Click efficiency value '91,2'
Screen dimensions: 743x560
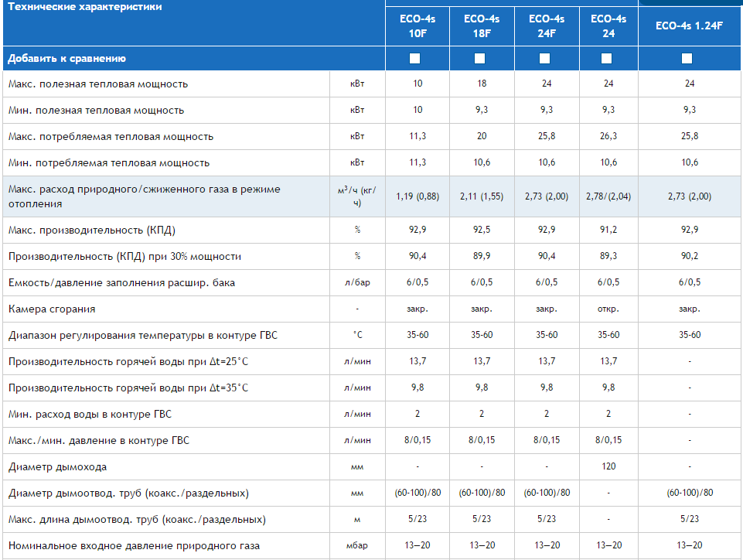click(x=608, y=230)
